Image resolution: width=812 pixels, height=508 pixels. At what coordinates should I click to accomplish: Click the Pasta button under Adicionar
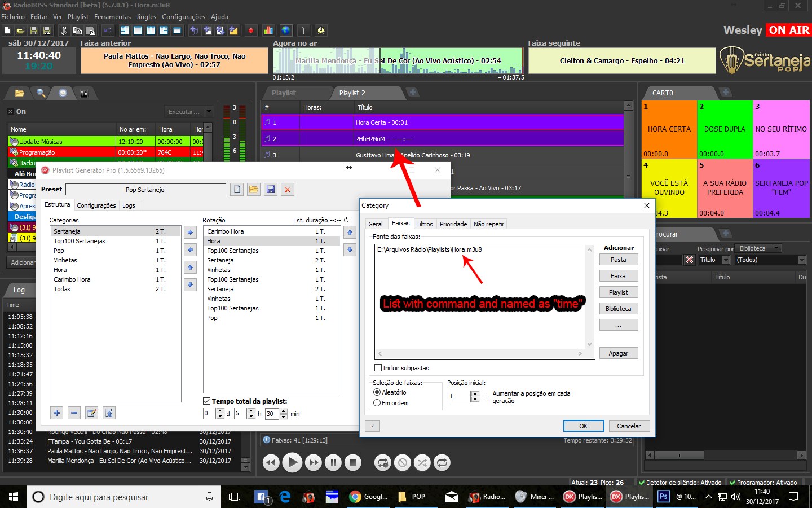619,260
